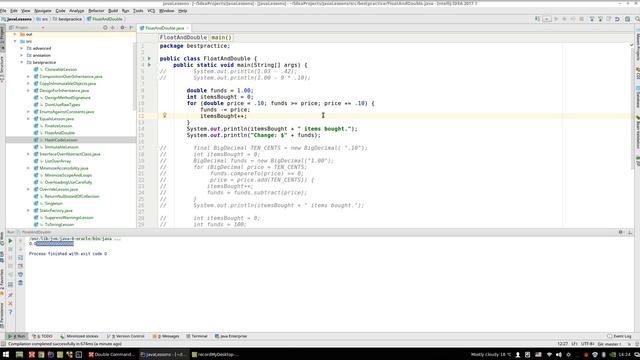Expand InterfaceOverAbstractClass.java node
This screenshot has width=640, height=360.
coord(29,154)
